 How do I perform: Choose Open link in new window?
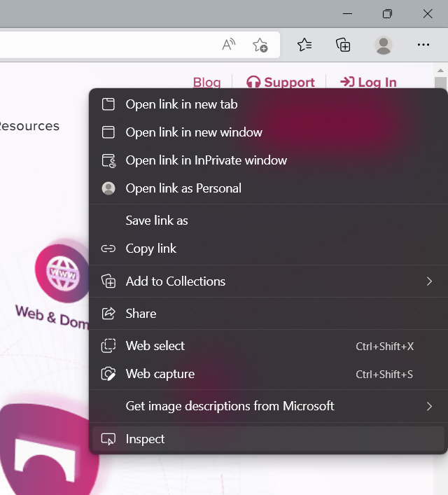coord(268,132)
